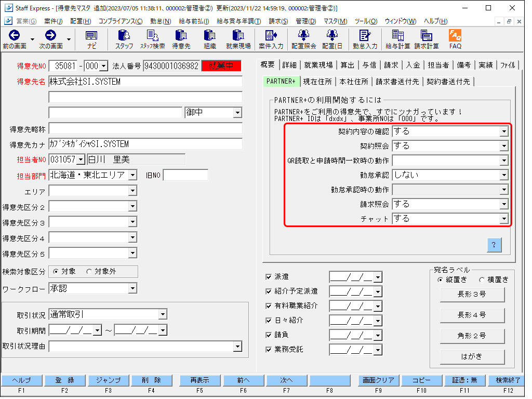Toggle the 有料職業紹介 checkbox
Screen dimensions: 532x399
pyautogui.click(x=269, y=306)
